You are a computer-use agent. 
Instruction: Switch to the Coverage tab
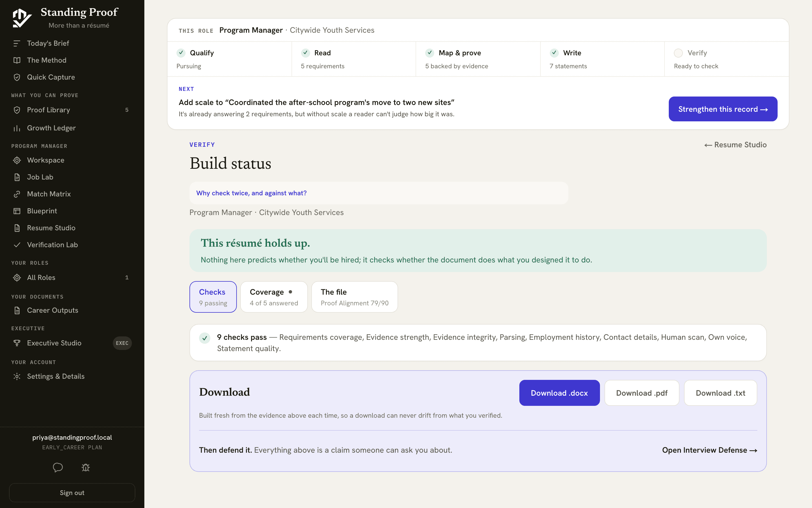274,297
